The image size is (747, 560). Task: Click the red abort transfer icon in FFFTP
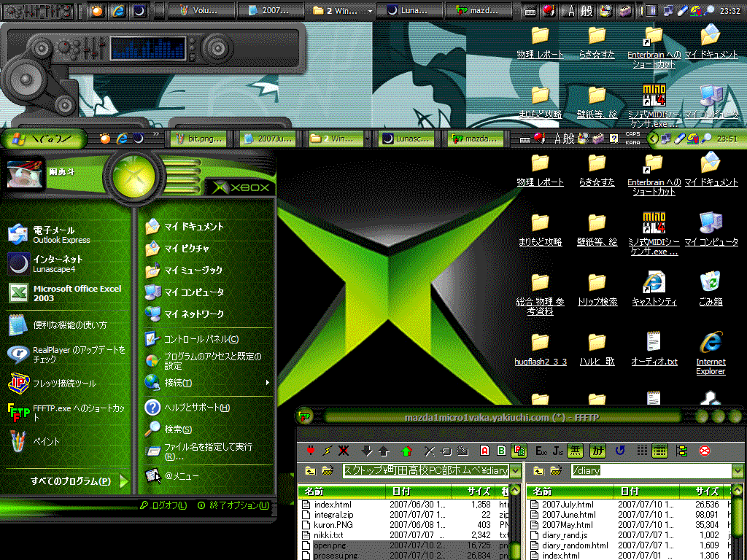[x=705, y=450]
